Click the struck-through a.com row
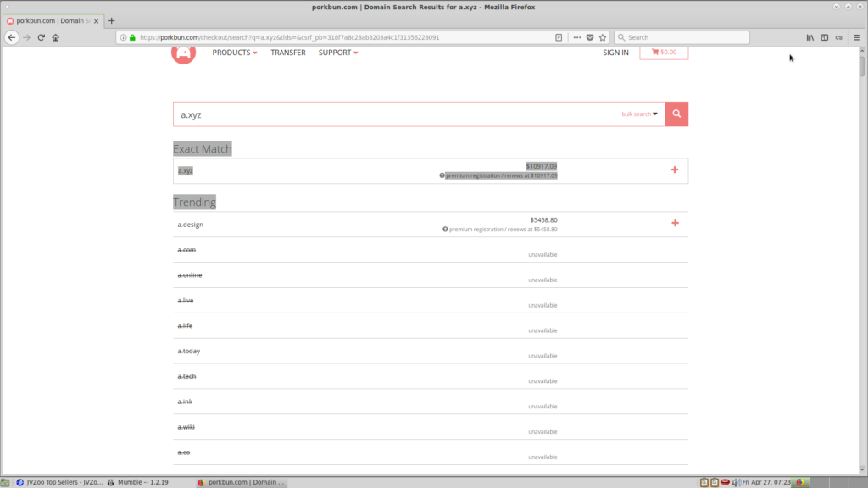This screenshot has height=488, width=868. pyautogui.click(x=431, y=250)
